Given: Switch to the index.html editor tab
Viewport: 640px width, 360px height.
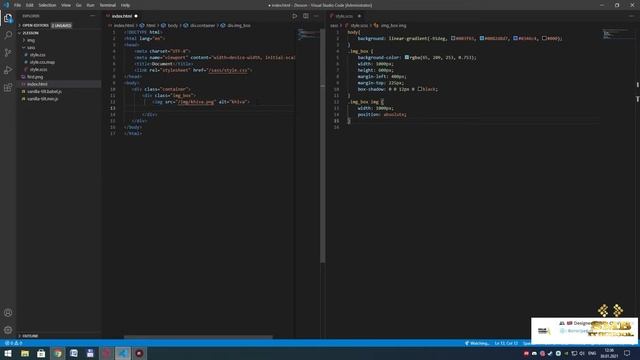Looking at the screenshot, I should click(121, 16).
